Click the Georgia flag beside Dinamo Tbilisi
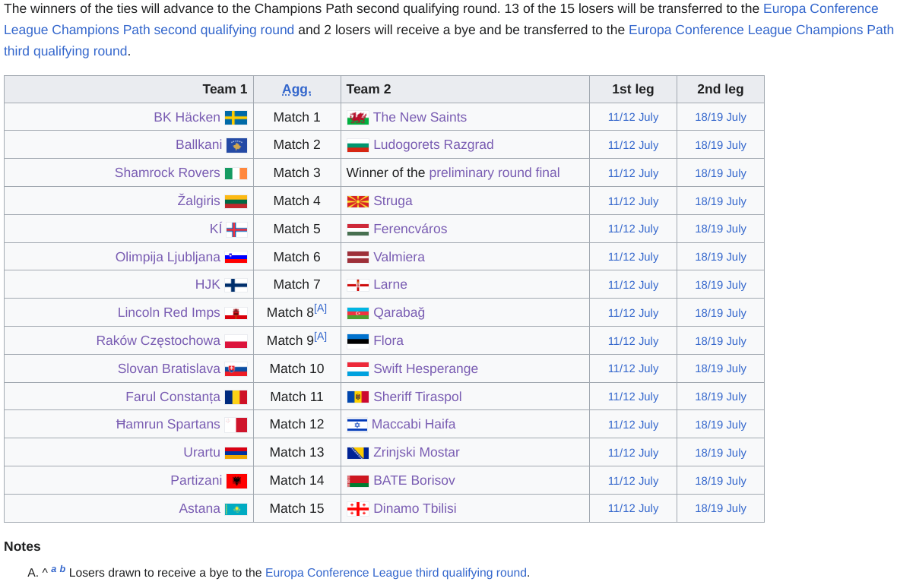 coord(358,508)
